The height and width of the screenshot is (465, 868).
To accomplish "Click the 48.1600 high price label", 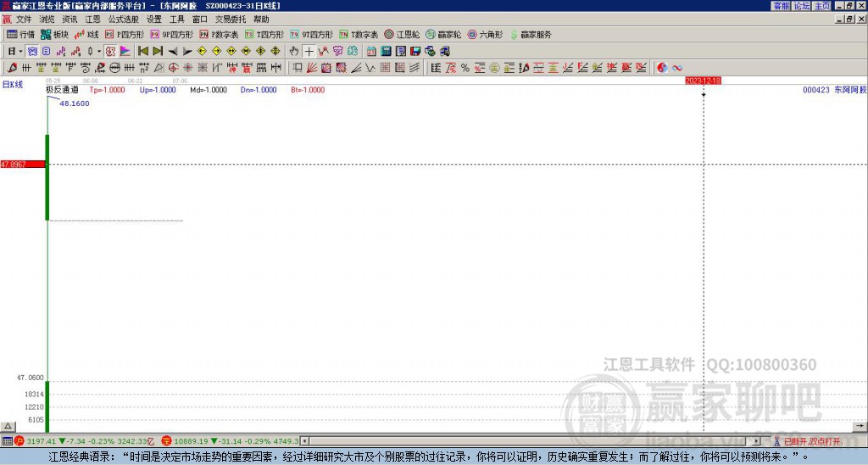I will (75, 104).
